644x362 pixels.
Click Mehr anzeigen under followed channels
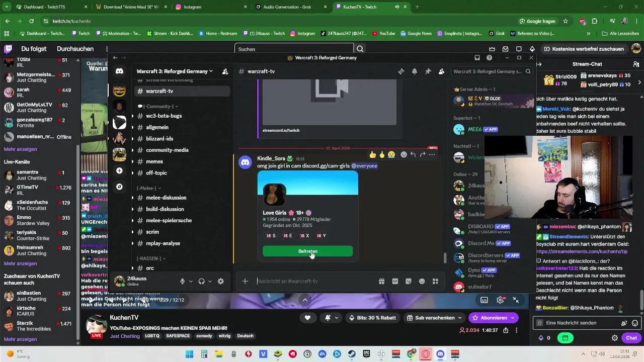click(20, 149)
